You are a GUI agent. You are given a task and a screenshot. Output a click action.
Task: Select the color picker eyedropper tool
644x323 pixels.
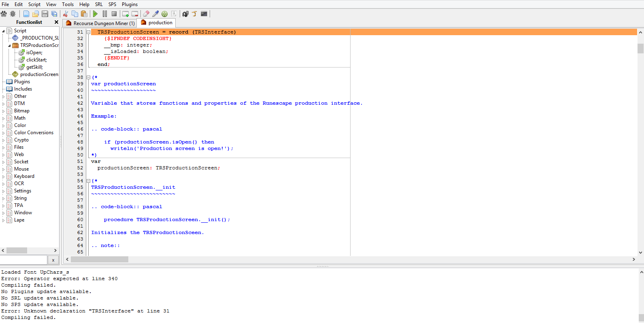click(x=155, y=14)
